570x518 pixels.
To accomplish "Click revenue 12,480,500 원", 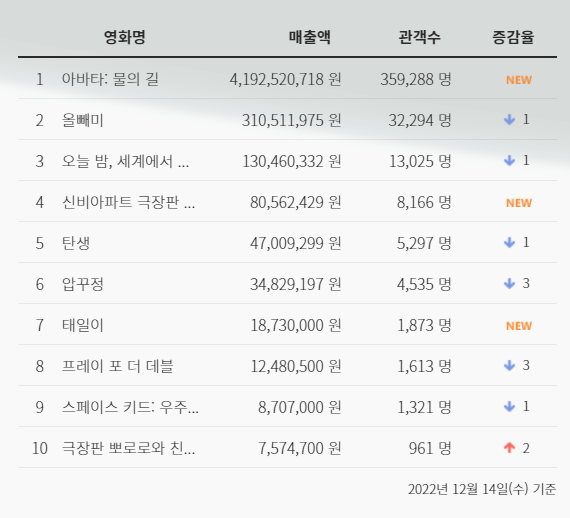I will (296, 366).
